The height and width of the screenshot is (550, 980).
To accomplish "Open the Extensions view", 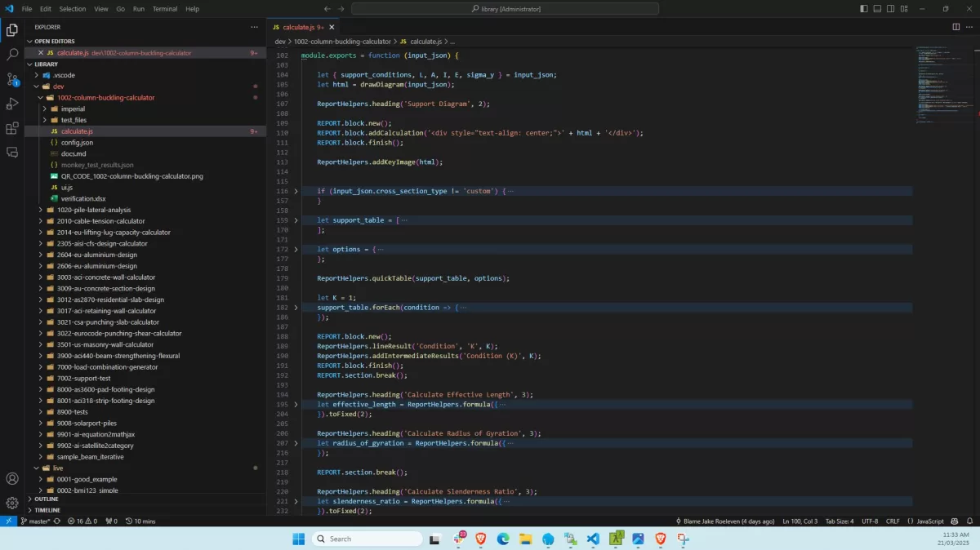I will coord(12,128).
